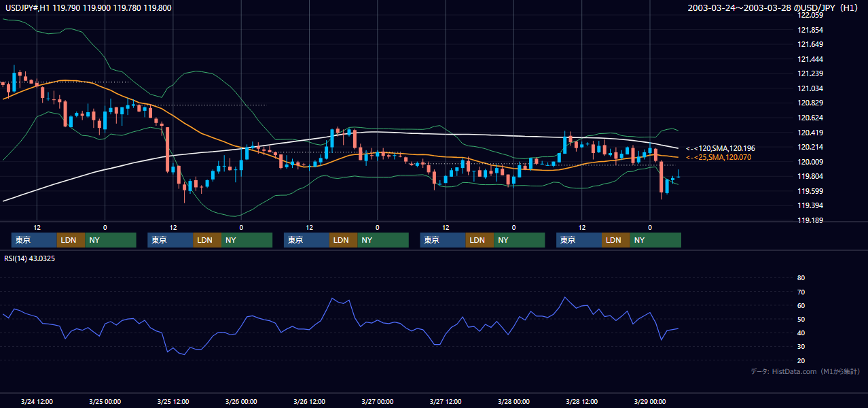The height and width of the screenshot is (408, 868).
Task: Click the 3/25 00:00 time label
Action: (x=105, y=401)
